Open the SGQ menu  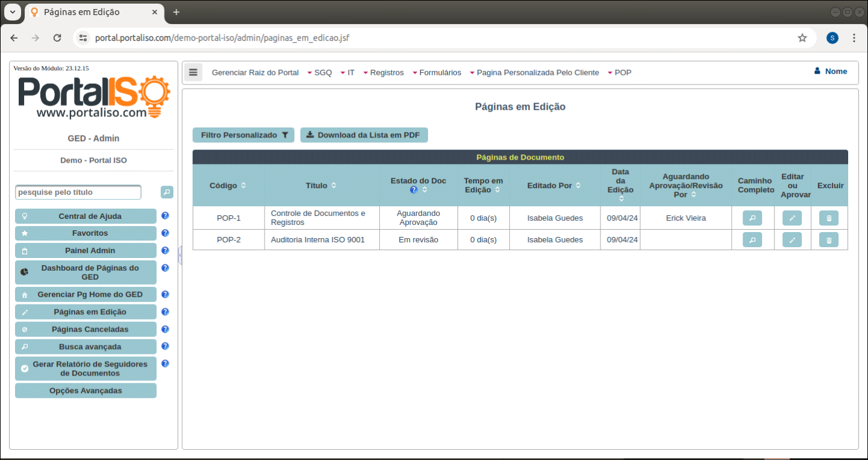pos(319,72)
